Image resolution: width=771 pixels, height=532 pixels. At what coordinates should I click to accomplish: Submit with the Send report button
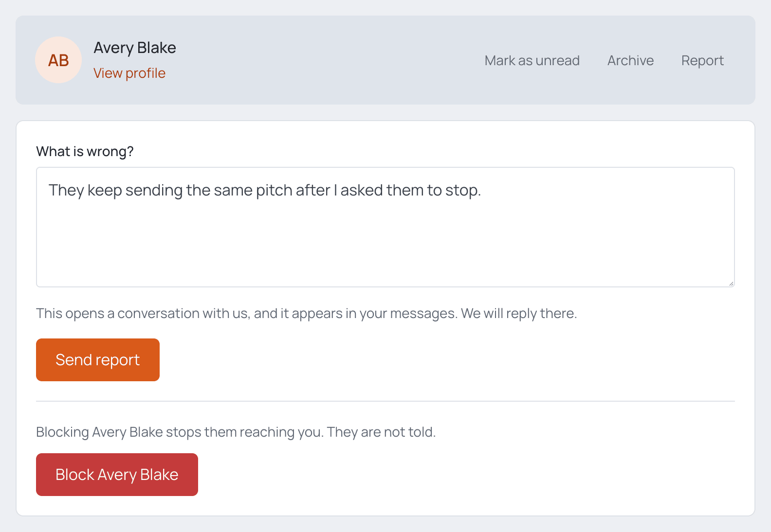pos(98,360)
